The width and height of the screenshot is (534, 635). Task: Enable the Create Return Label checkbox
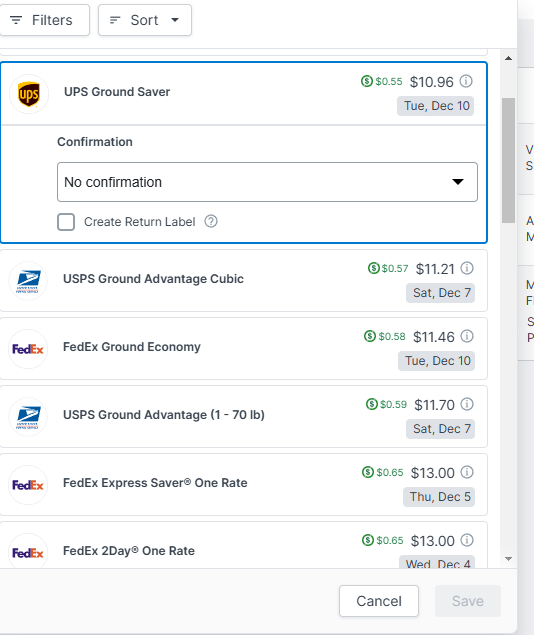pyautogui.click(x=66, y=222)
